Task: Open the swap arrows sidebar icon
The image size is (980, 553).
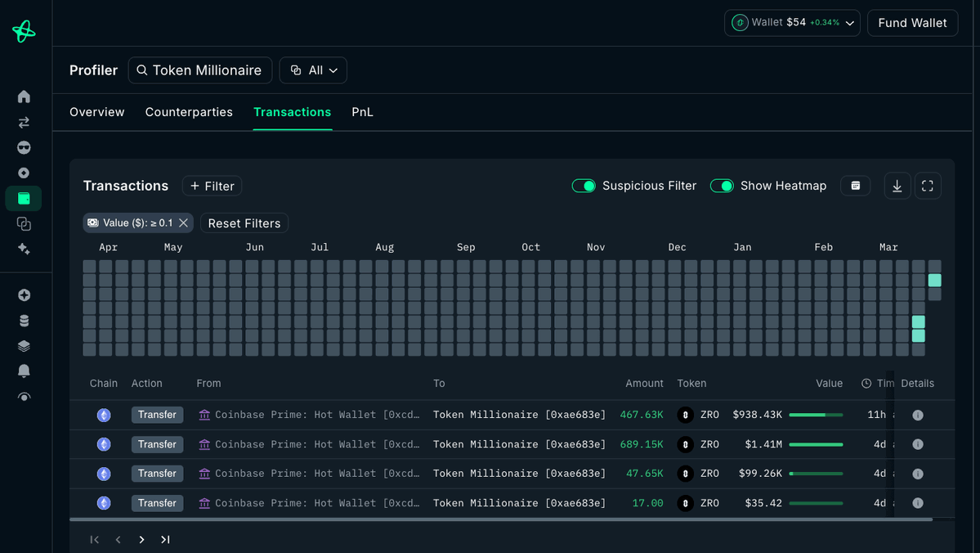Action: click(24, 122)
